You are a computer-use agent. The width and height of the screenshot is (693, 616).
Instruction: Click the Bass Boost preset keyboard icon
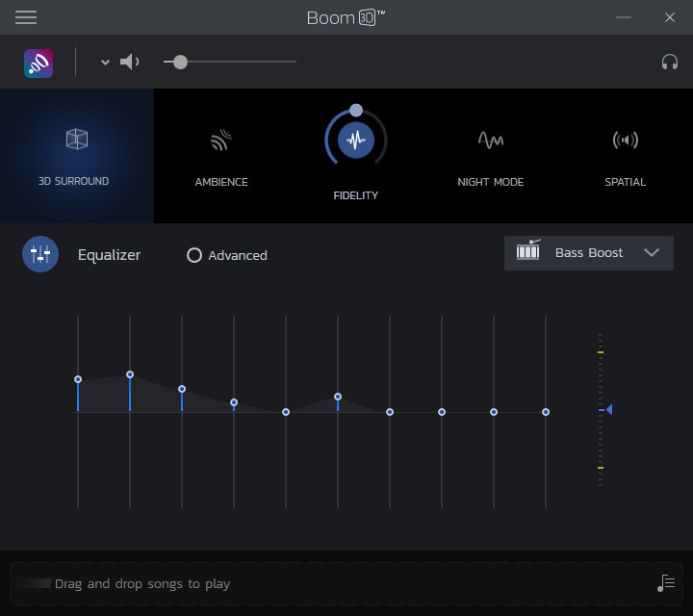coord(528,250)
